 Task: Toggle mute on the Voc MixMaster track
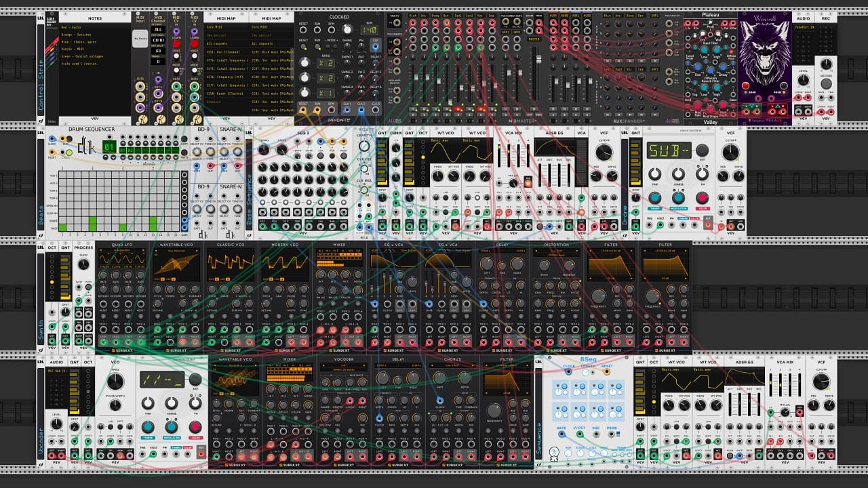point(479,108)
